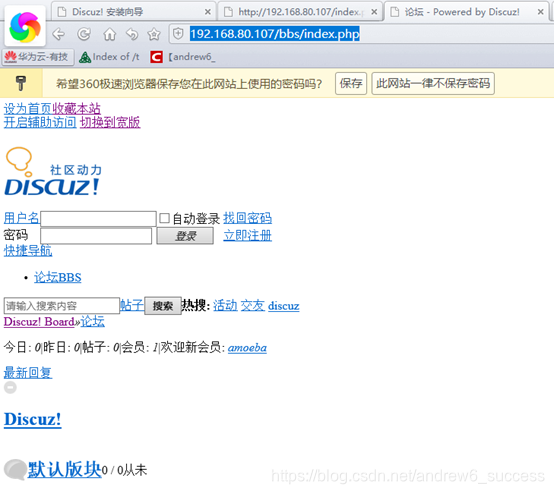Click the 切换到宽版 link
Viewport: 554px width, 494px height.
click(x=110, y=122)
